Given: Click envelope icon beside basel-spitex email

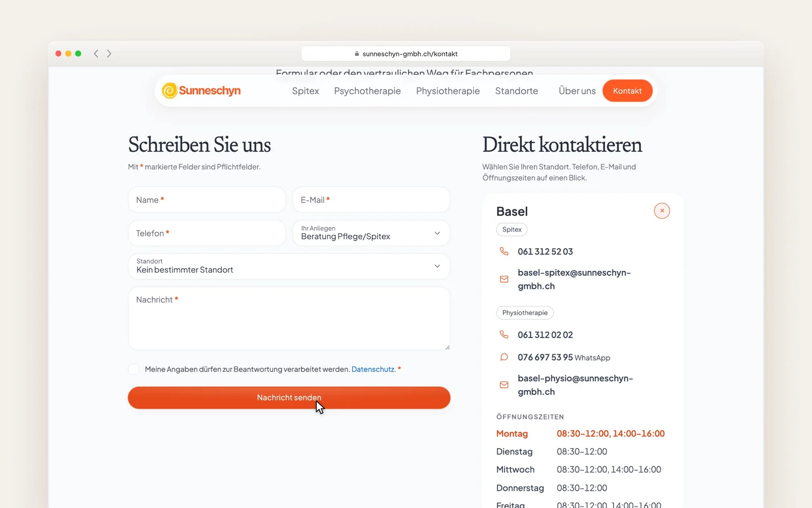Looking at the screenshot, I should (x=504, y=279).
